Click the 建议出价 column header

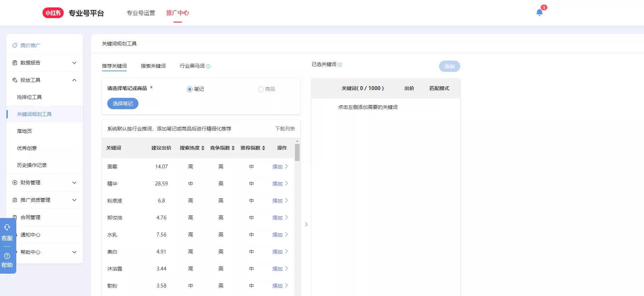[161, 148]
